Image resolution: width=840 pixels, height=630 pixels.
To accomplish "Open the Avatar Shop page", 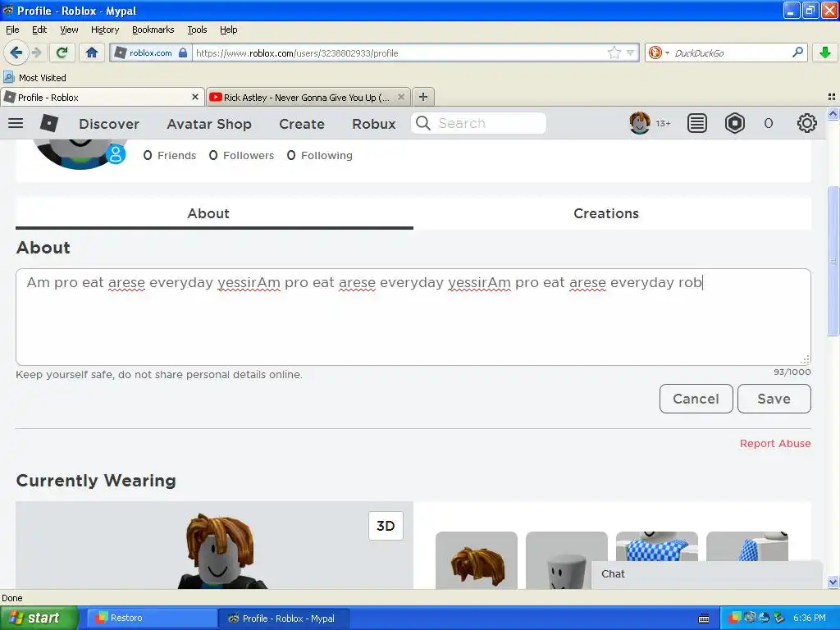I will (x=209, y=124).
